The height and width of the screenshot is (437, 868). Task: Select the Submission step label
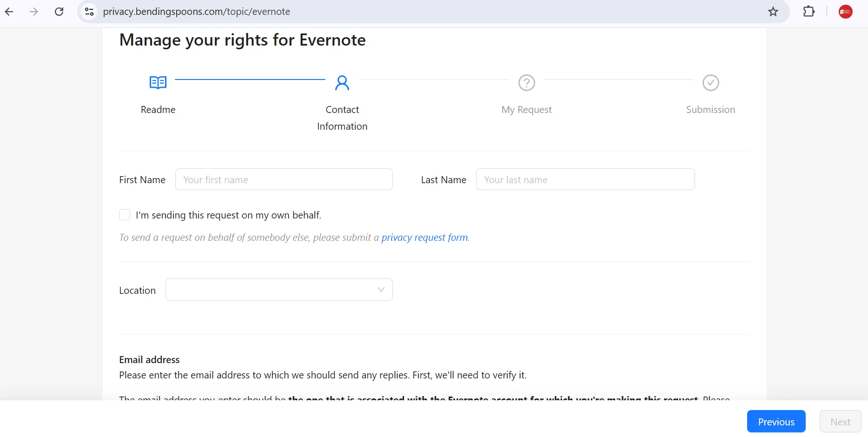[x=710, y=109]
